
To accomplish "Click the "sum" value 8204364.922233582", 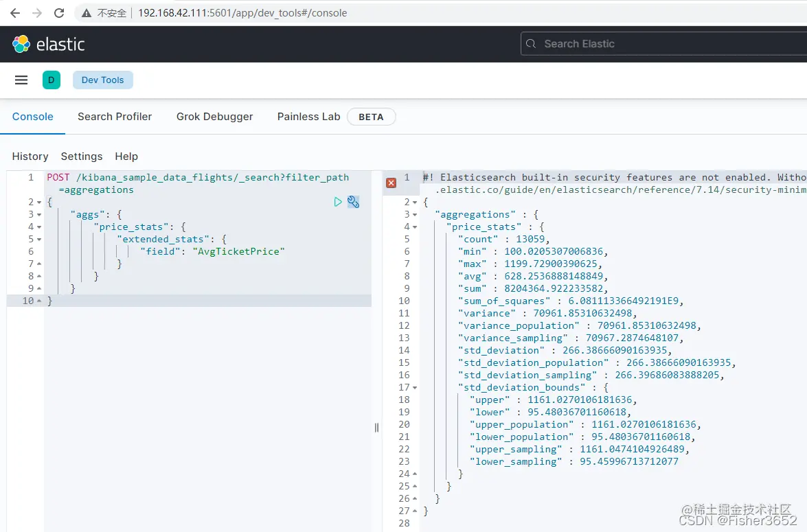I will click(x=554, y=288).
